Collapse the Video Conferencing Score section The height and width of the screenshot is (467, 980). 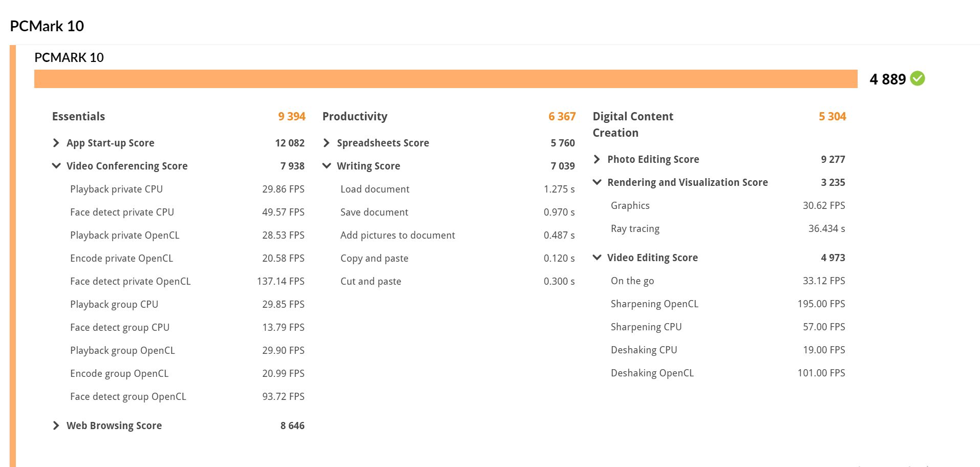coord(56,166)
